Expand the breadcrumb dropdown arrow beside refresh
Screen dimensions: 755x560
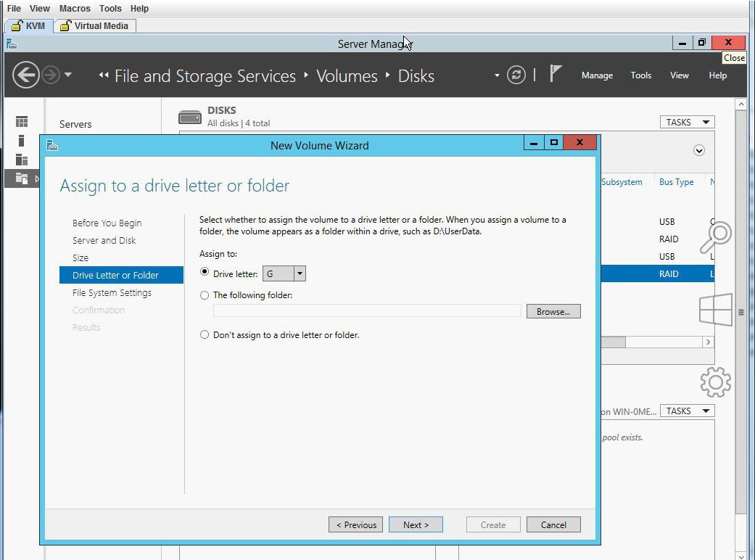pos(497,75)
